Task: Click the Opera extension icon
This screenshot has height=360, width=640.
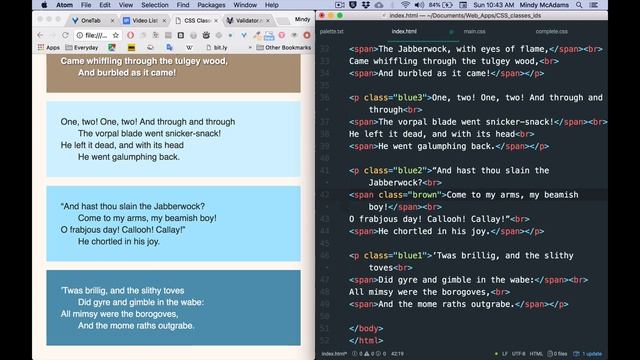Action: tap(130, 35)
